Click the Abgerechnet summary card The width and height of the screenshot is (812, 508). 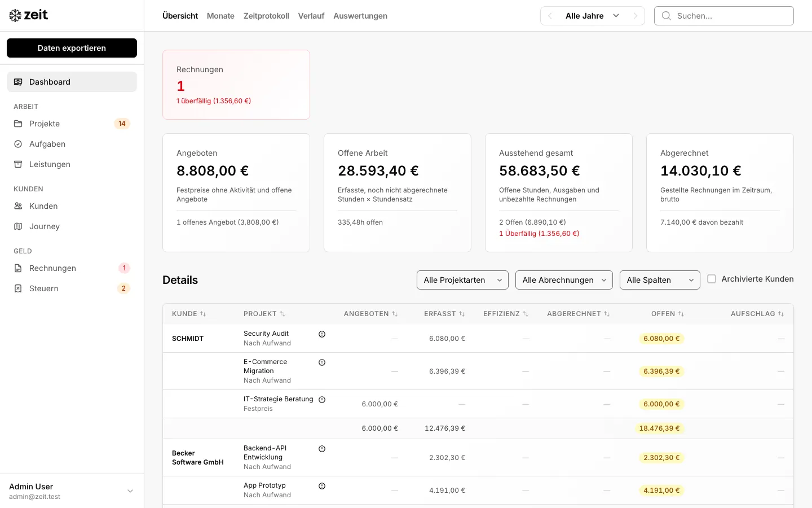click(720, 192)
